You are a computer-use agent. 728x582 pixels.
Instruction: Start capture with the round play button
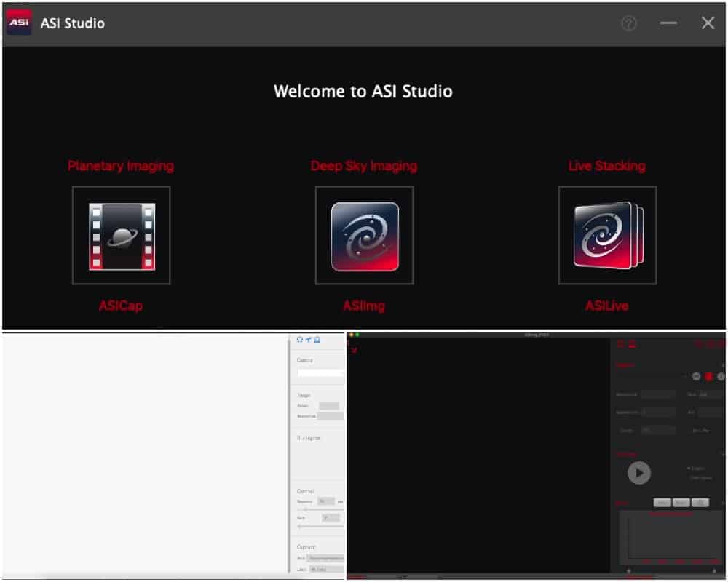click(x=639, y=473)
